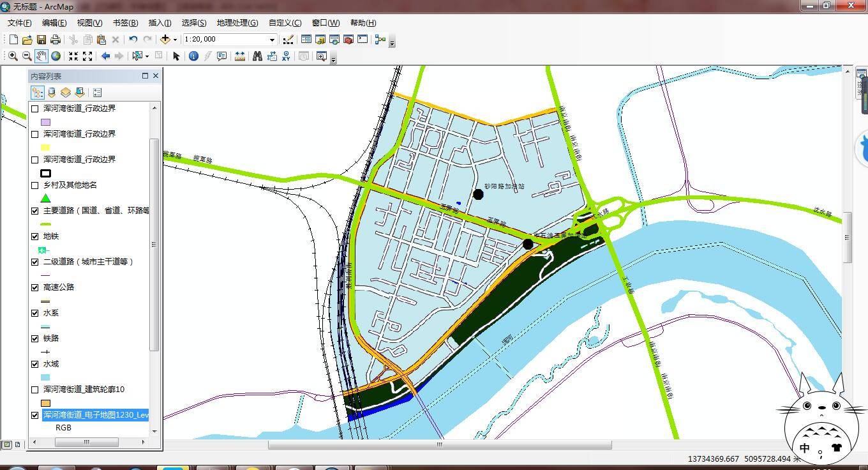This screenshot has width=868, height=470.
Task: Click the table of contents vertical scrollbar
Action: click(154, 244)
